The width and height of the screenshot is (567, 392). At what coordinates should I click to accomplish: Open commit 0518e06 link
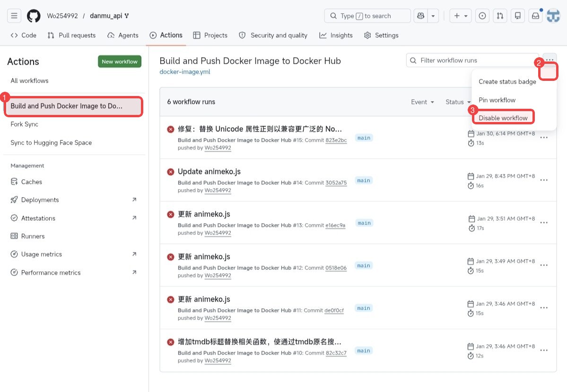pos(336,268)
